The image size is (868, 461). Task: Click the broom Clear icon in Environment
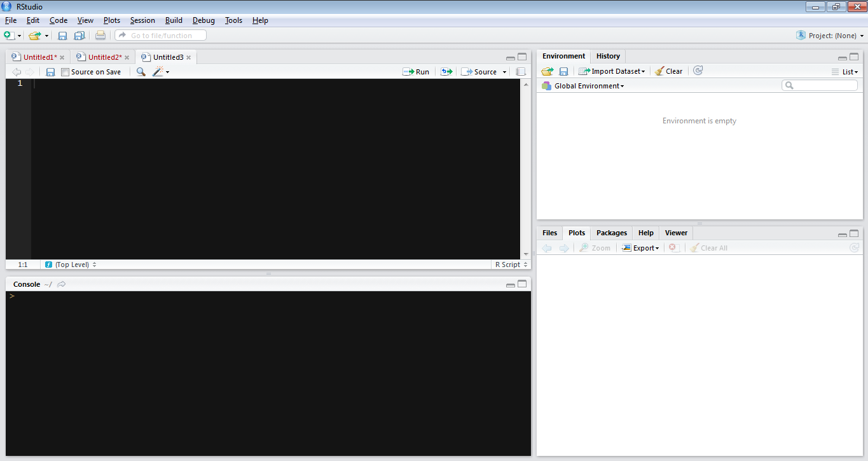click(x=669, y=71)
